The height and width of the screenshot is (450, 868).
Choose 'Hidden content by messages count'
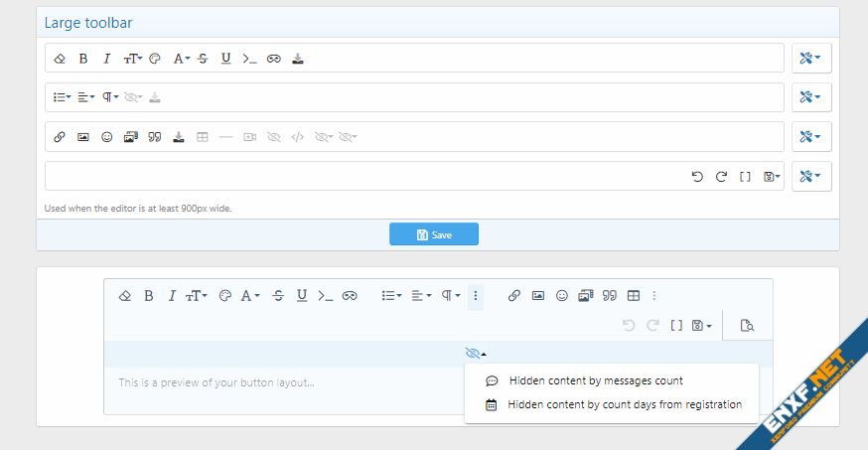(596, 380)
